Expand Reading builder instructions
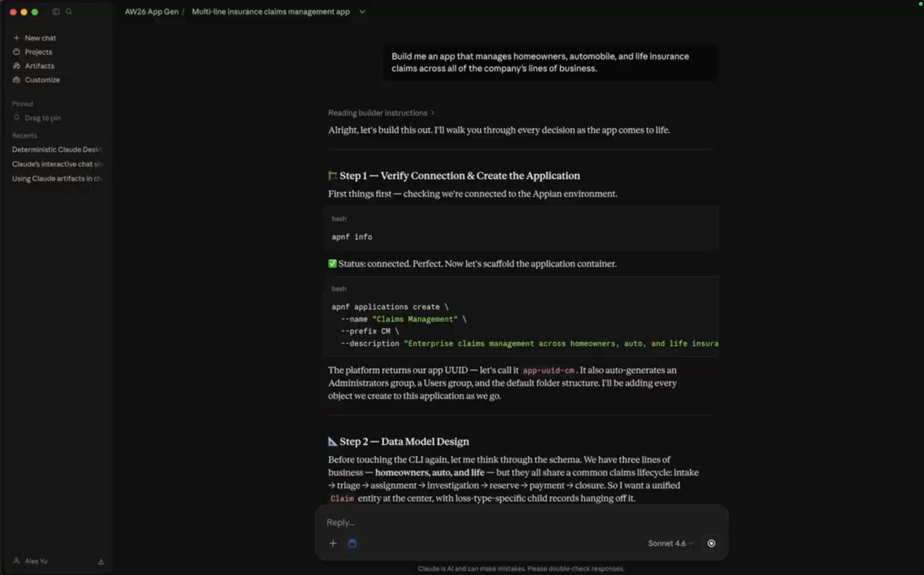This screenshot has height=575, width=924. [x=381, y=113]
